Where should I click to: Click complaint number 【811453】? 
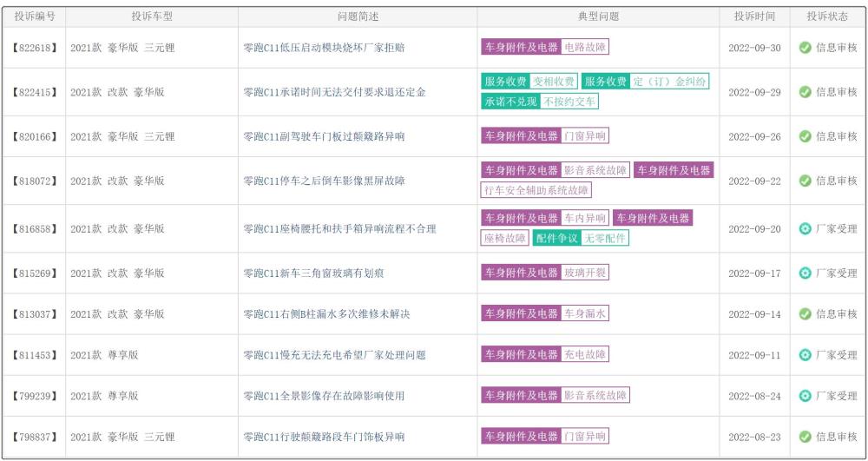point(35,355)
